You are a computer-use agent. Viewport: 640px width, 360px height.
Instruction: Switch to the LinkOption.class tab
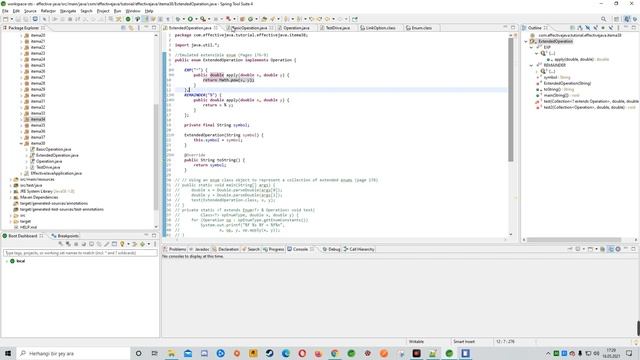pyautogui.click(x=380, y=28)
